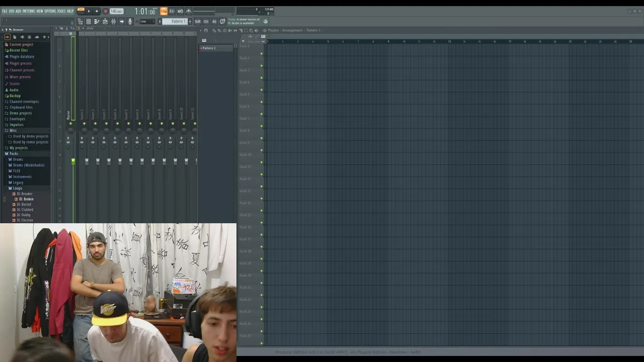Expand the FLEX pack folder

[17, 171]
